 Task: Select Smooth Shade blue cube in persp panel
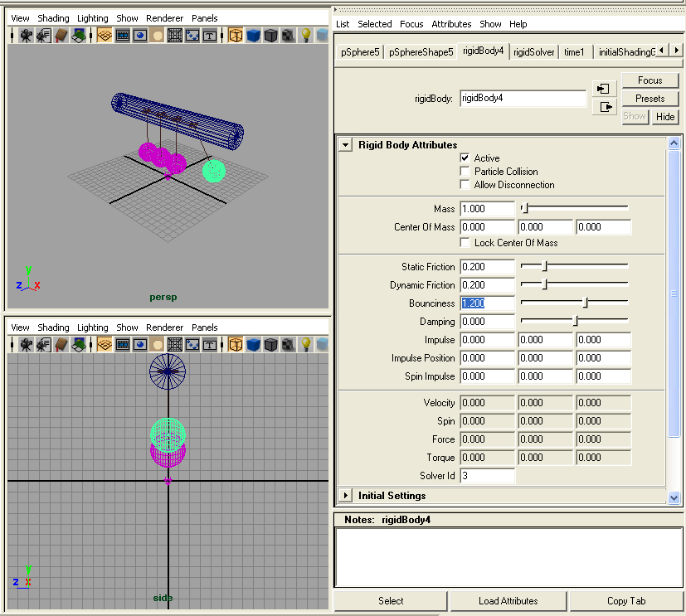[253, 36]
